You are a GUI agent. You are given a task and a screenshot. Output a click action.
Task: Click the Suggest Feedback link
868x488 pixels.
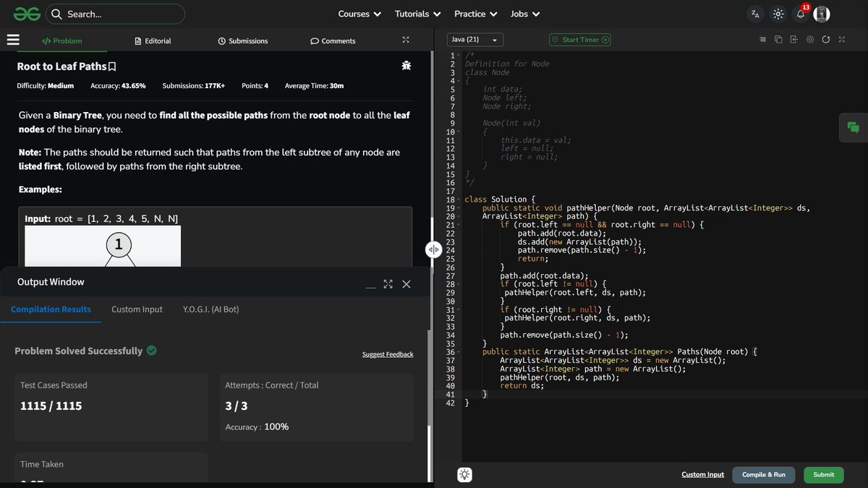tap(388, 354)
